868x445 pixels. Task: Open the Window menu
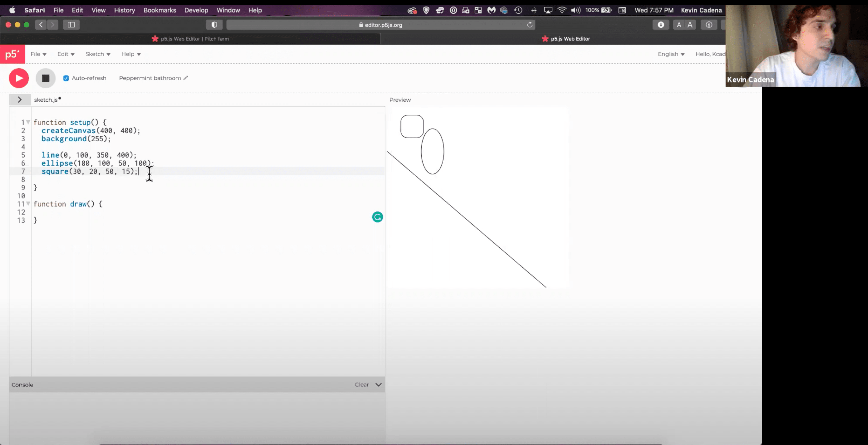tap(228, 10)
